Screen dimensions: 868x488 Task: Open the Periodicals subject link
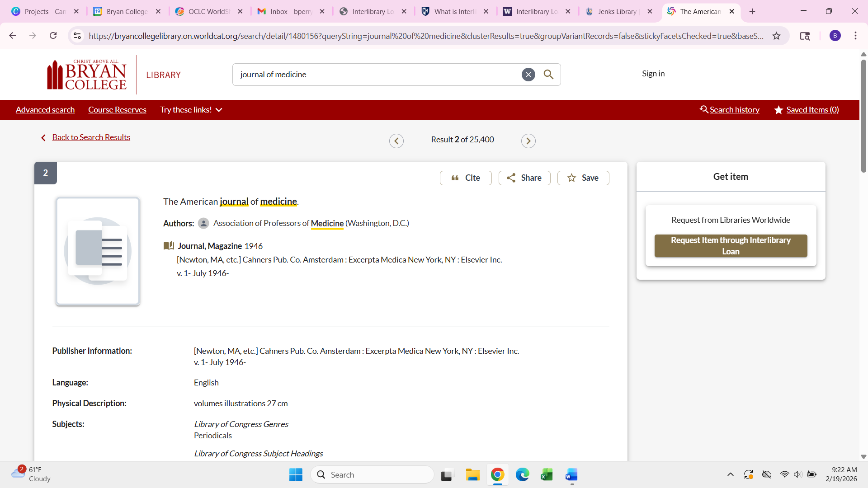click(x=213, y=436)
